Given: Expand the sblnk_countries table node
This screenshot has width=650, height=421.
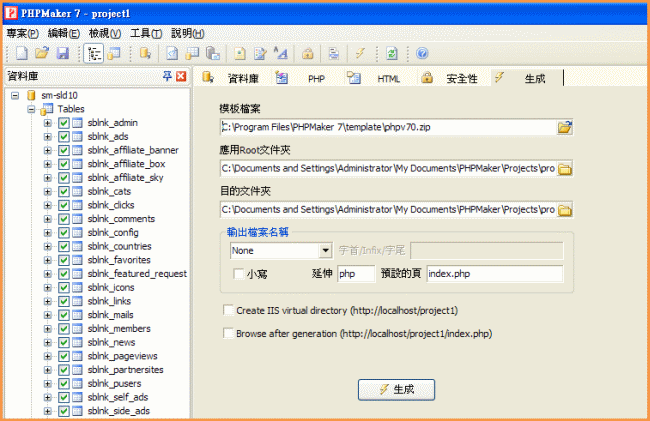Looking at the screenshot, I should (48, 247).
